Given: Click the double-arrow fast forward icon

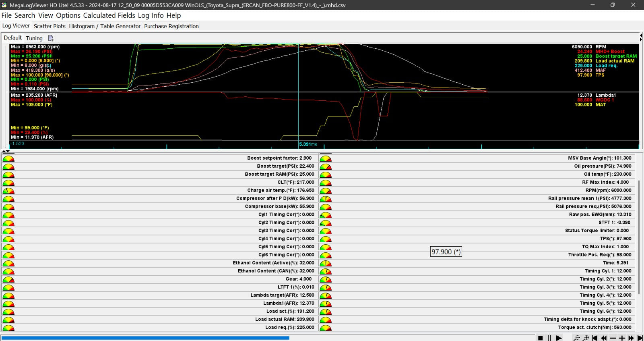Looking at the screenshot, I should pyautogui.click(x=631, y=338).
